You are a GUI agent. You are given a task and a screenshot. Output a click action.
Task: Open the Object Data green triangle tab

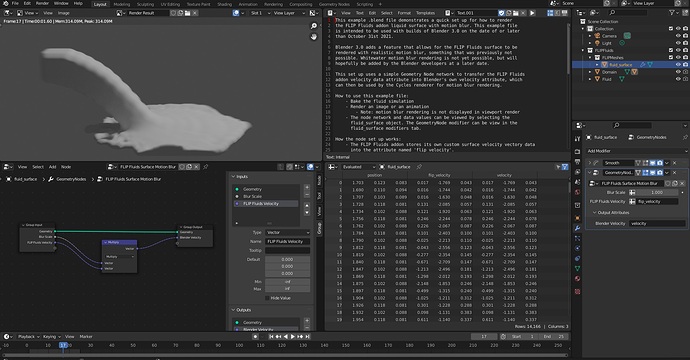(577, 268)
